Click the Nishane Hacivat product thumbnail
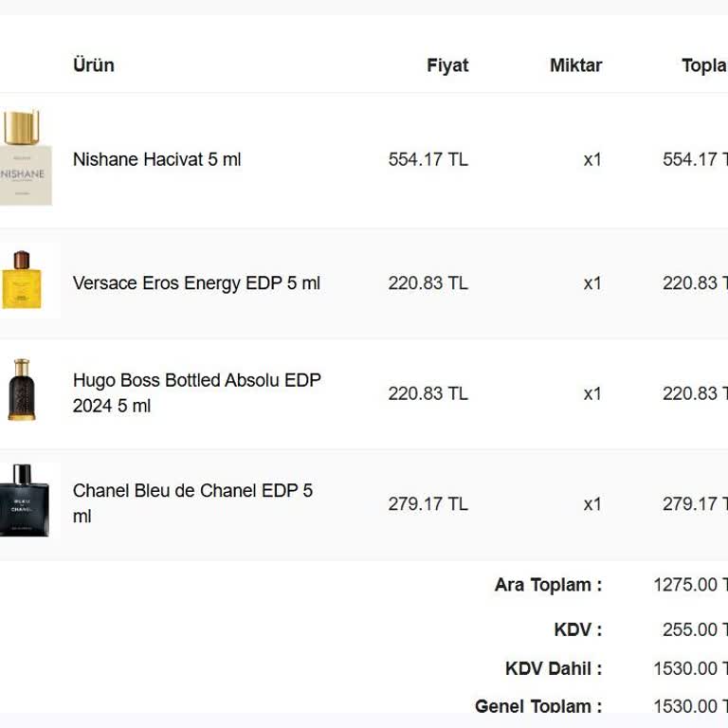This screenshot has width=728, height=728. [x=26, y=158]
